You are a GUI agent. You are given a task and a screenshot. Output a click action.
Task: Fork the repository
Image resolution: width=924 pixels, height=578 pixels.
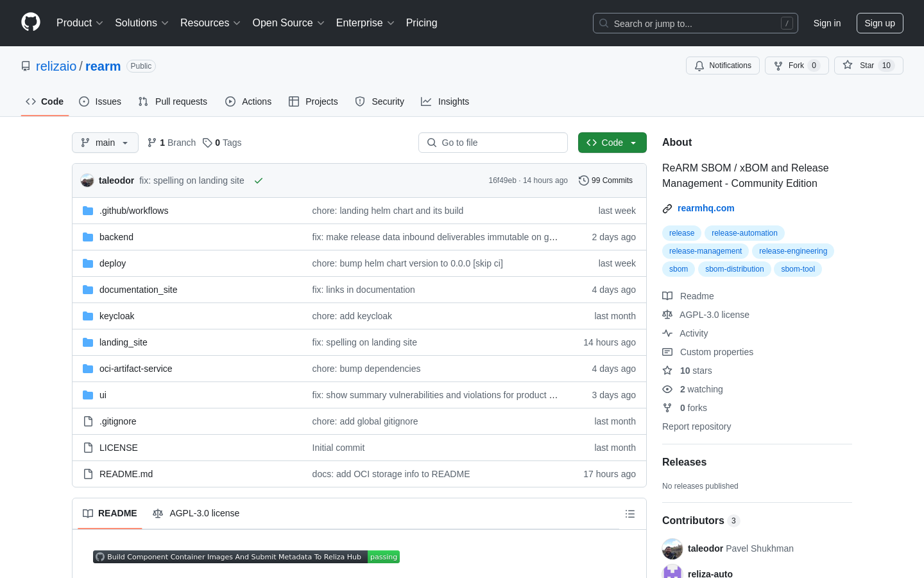[x=797, y=66]
